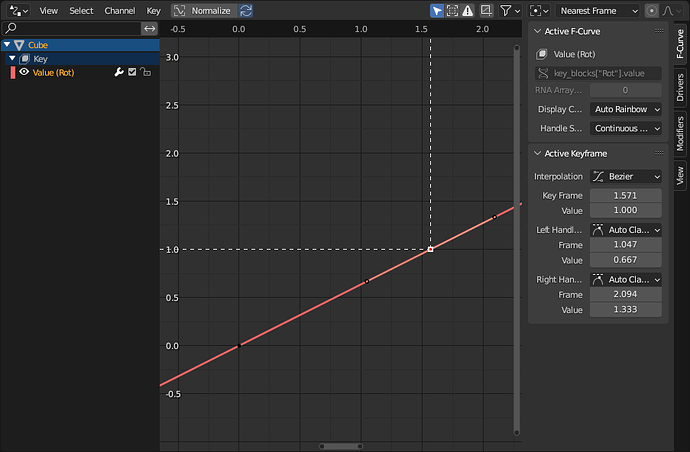The width and height of the screenshot is (690, 452).
Task: Toggle the only show errors warning icon
Action: [x=467, y=11]
